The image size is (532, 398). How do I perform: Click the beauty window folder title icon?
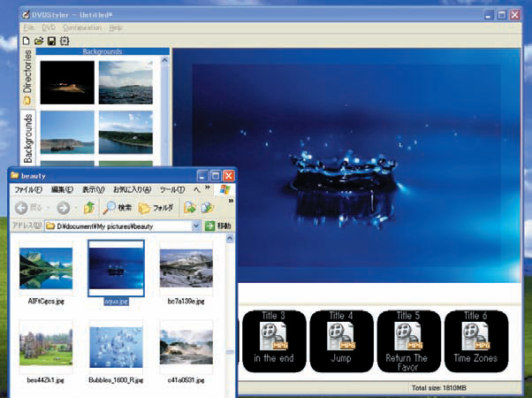click(x=14, y=176)
